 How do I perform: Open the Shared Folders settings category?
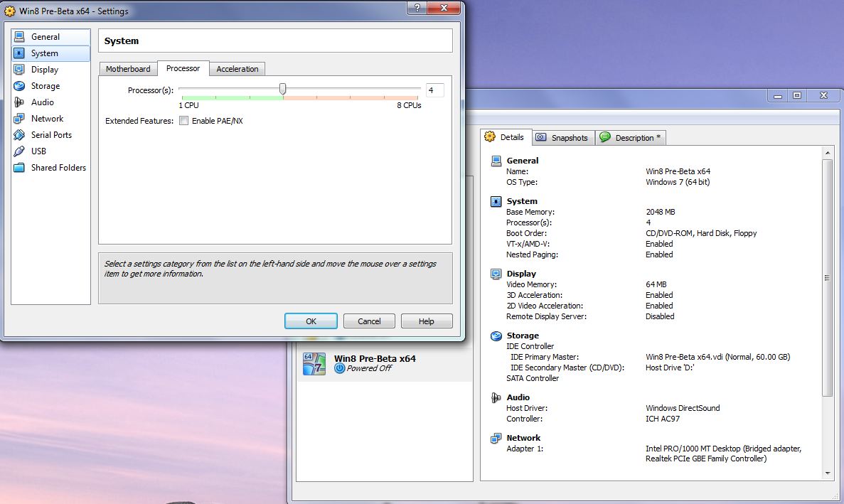pos(58,168)
